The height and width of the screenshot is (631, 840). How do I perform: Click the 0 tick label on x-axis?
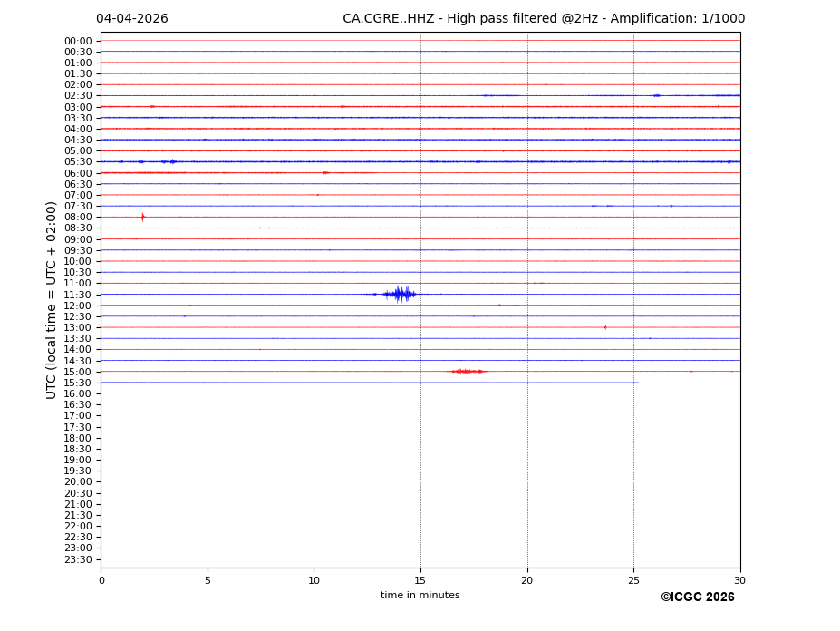coord(101,580)
